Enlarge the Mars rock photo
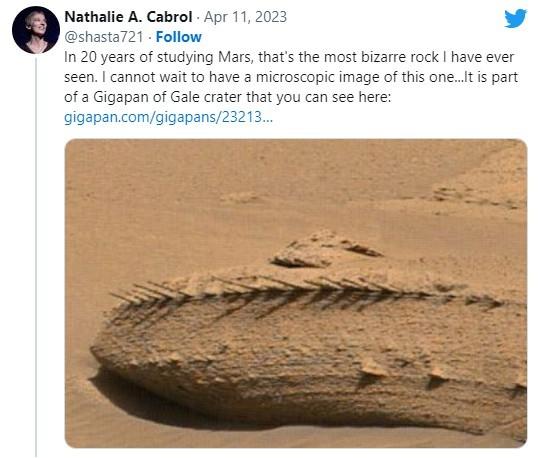This screenshot has width=543, height=458. [x=296, y=293]
